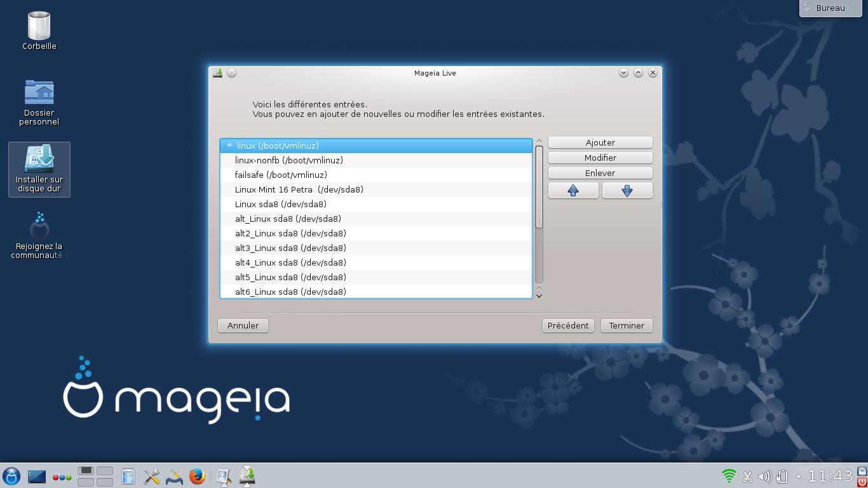Select the linux-nonfb (/boot/vmlinuz) entry
This screenshot has height=488, width=868.
[x=376, y=160]
